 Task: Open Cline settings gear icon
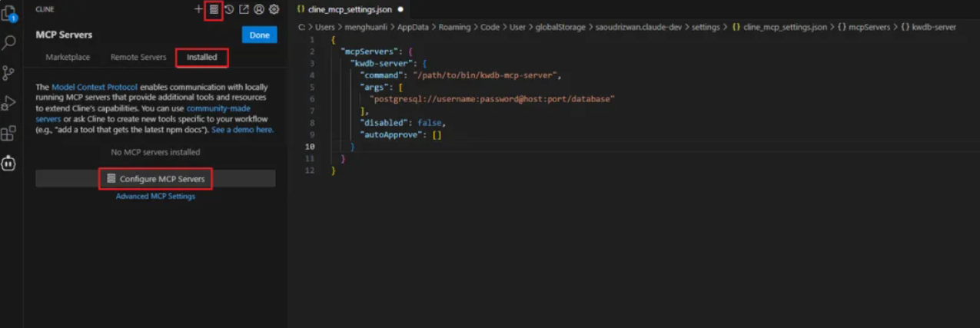coord(274,9)
